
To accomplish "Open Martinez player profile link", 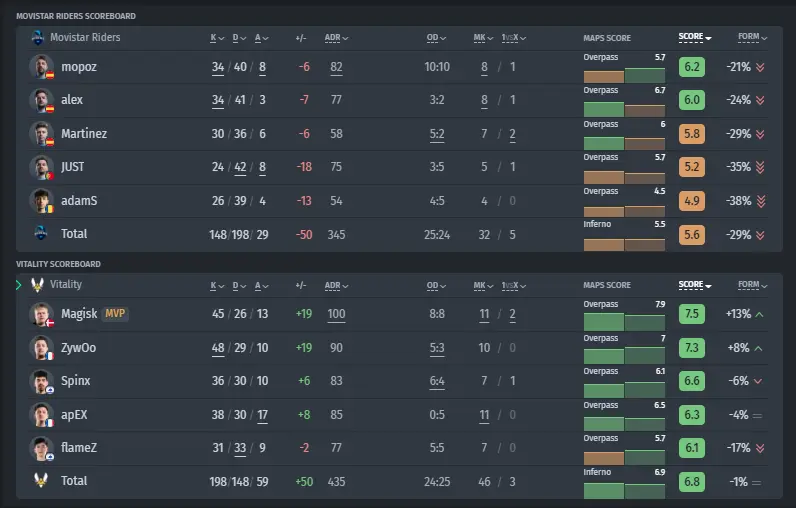I will 84,134.
